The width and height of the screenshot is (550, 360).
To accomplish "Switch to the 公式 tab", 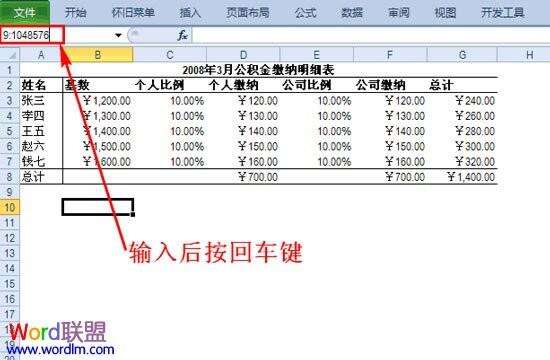I will (x=305, y=13).
